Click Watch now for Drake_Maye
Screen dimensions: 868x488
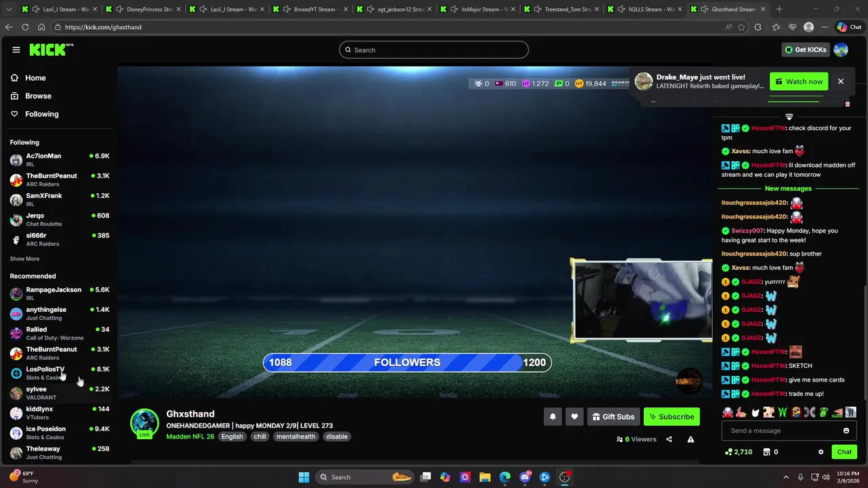(799, 81)
